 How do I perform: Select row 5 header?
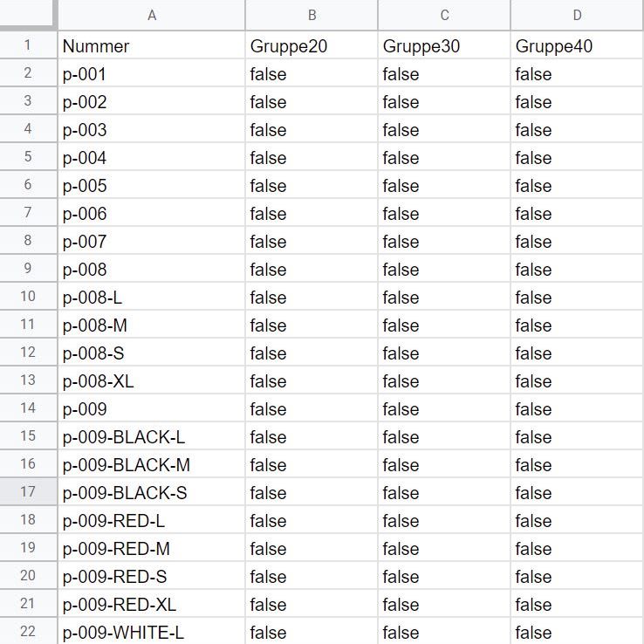pyautogui.click(x=28, y=156)
